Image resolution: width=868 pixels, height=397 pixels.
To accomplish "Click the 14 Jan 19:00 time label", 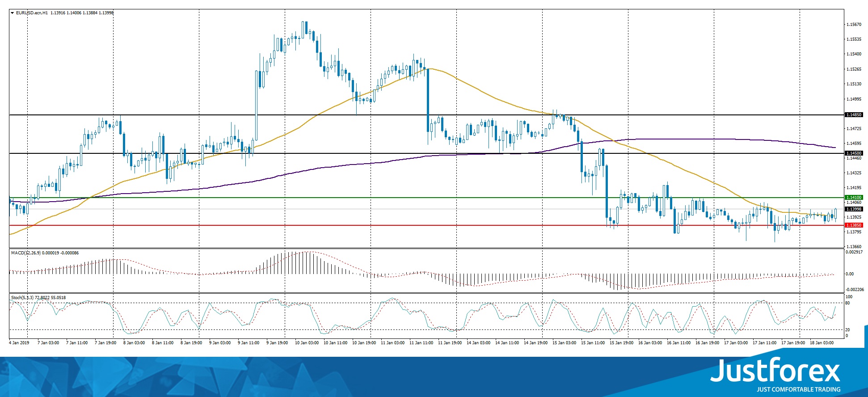I will [535, 343].
